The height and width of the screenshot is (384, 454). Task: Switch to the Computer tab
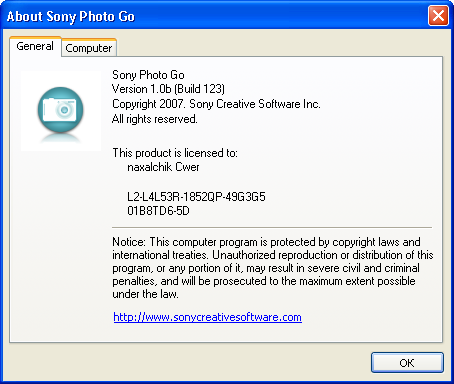(89, 48)
